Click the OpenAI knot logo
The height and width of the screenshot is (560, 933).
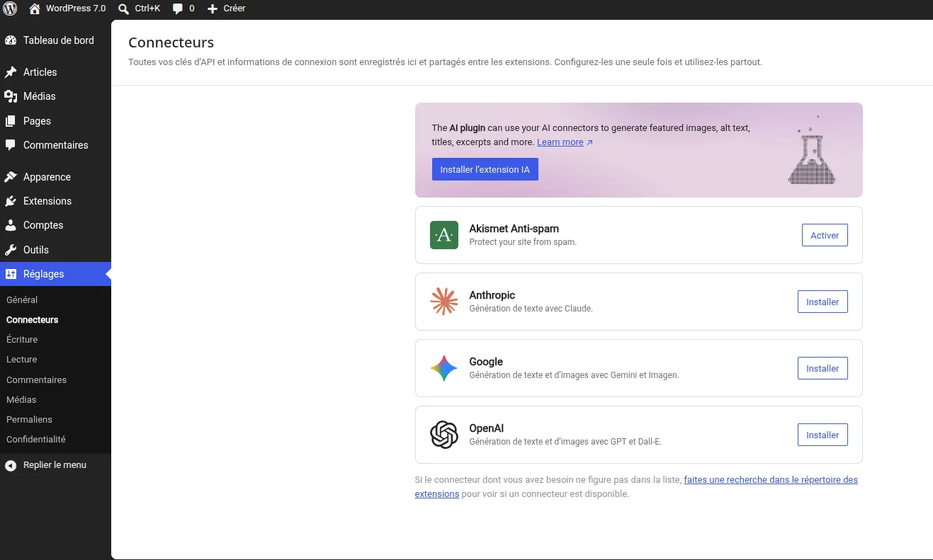coord(444,435)
